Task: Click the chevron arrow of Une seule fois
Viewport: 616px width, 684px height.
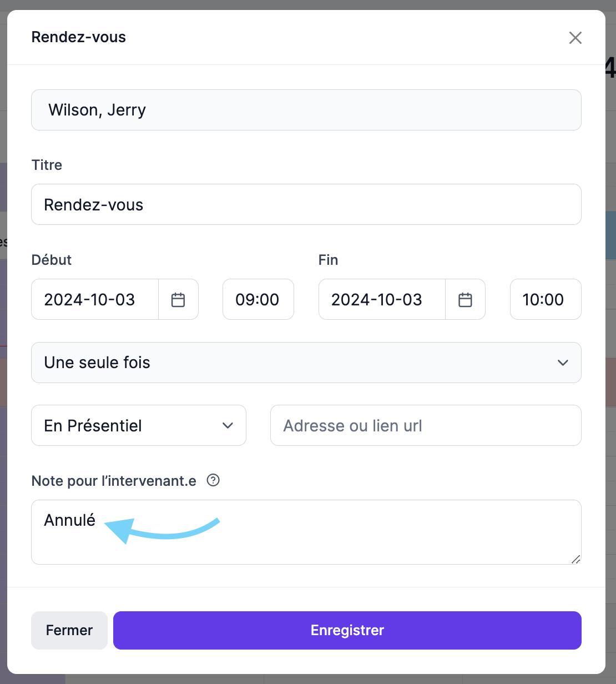Action: [563, 363]
